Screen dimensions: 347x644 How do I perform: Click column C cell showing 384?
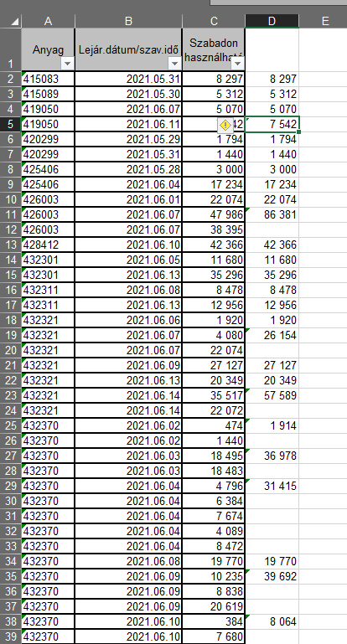(214, 621)
